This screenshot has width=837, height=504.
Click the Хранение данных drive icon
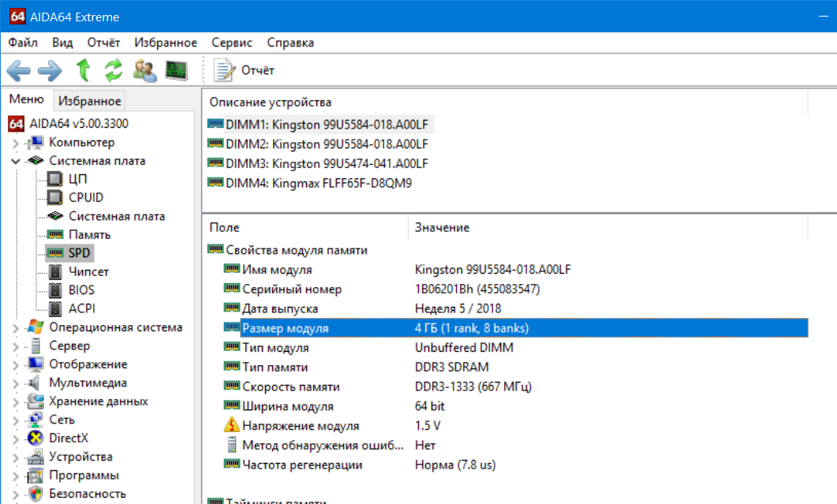point(35,401)
